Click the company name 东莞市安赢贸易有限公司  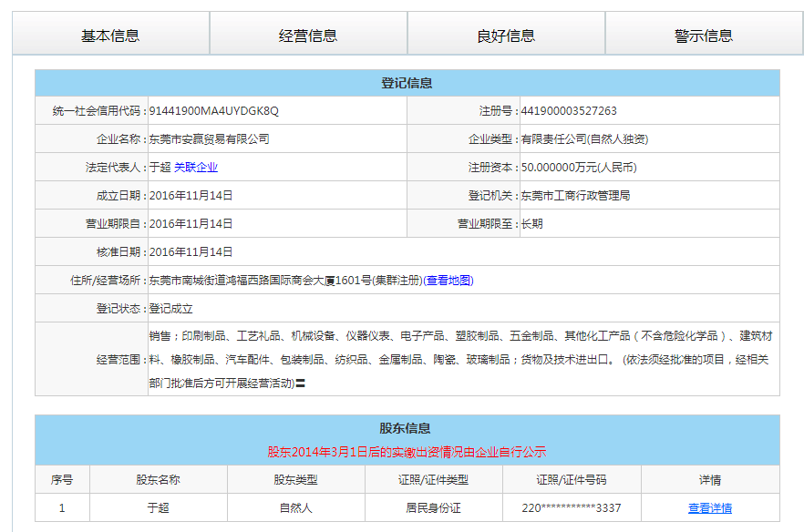click(x=209, y=139)
